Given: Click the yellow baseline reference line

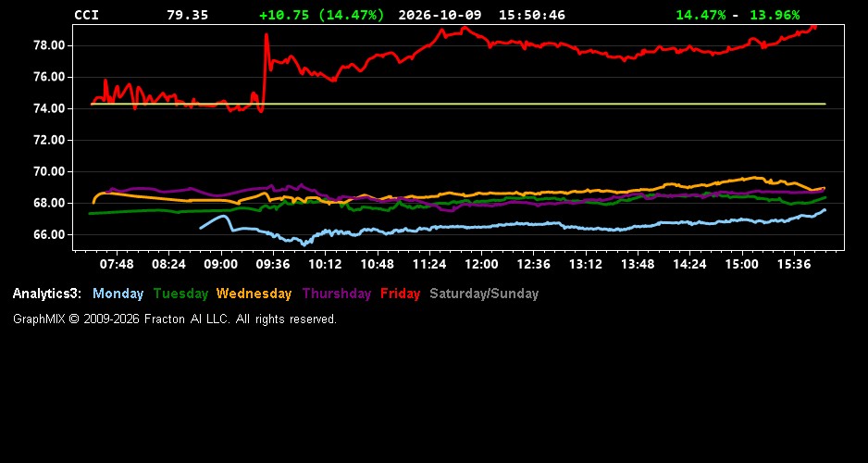Looking at the screenshot, I should (x=458, y=104).
